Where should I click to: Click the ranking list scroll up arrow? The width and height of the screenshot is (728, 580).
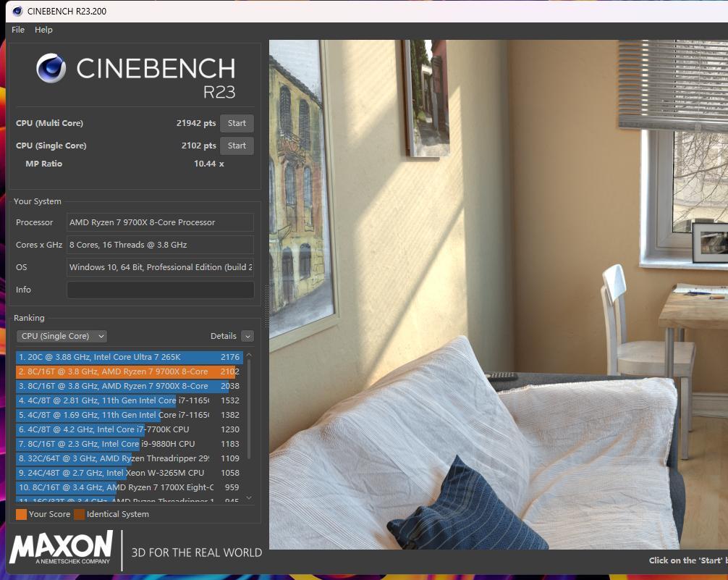pos(249,355)
